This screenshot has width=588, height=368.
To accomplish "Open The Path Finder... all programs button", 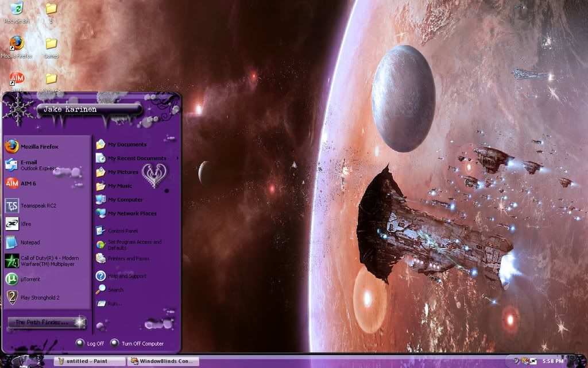I will pos(47,322).
